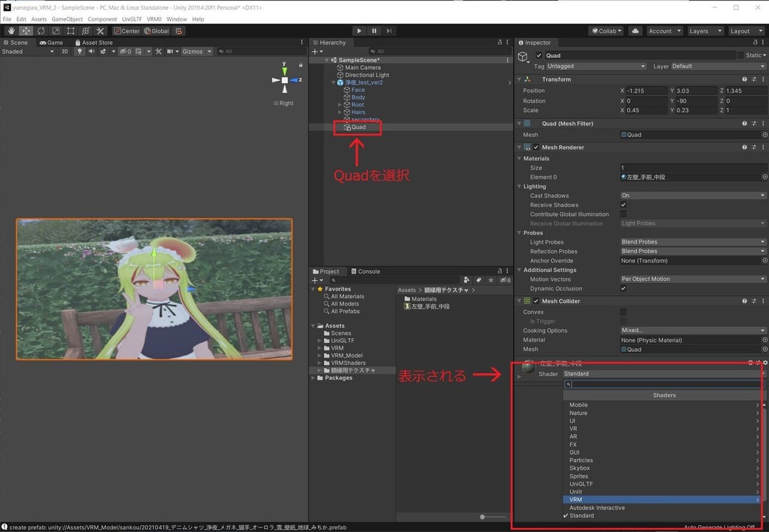Toggle the Static checkbox
Screen dimensions: 769x532
(741, 56)
